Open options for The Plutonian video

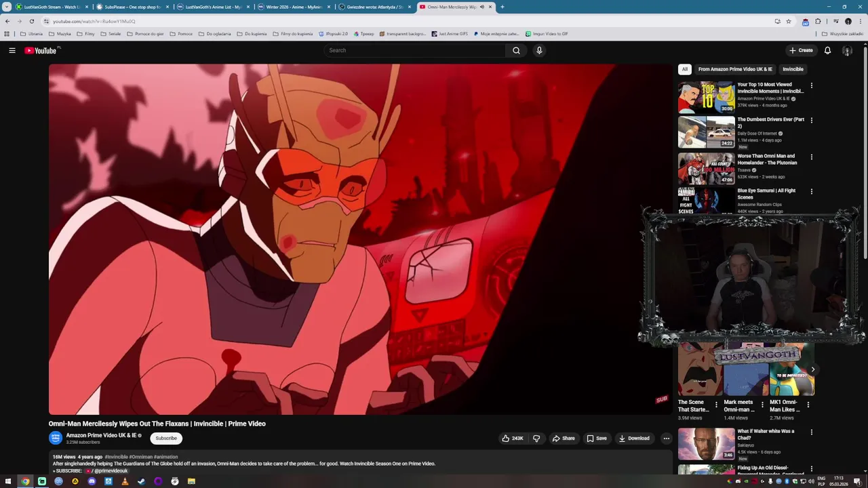(811, 157)
